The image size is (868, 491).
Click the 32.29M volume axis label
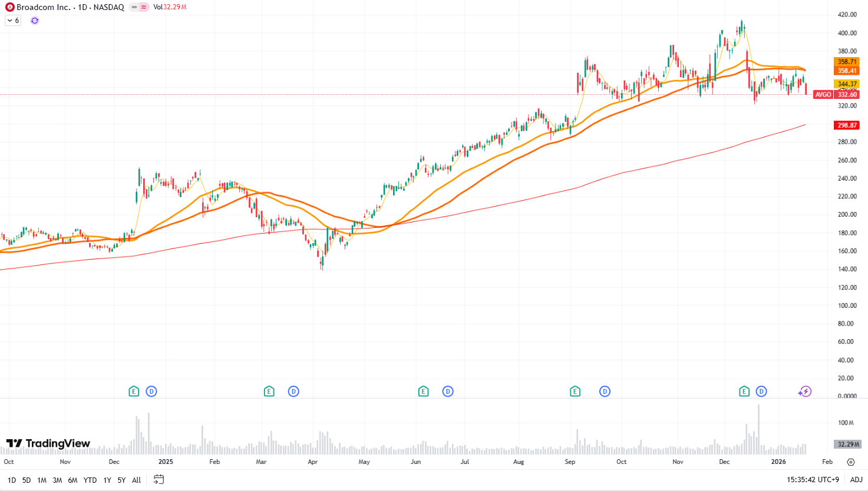(x=849, y=444)
